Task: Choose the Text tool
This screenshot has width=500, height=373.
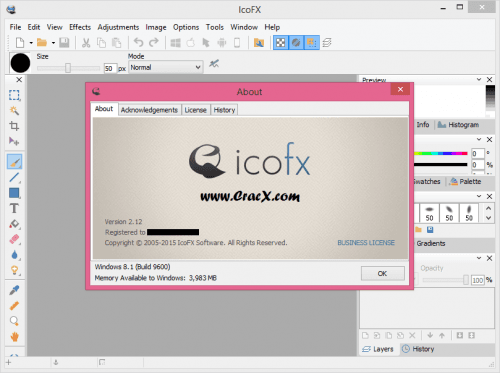Action: (14, 208)
